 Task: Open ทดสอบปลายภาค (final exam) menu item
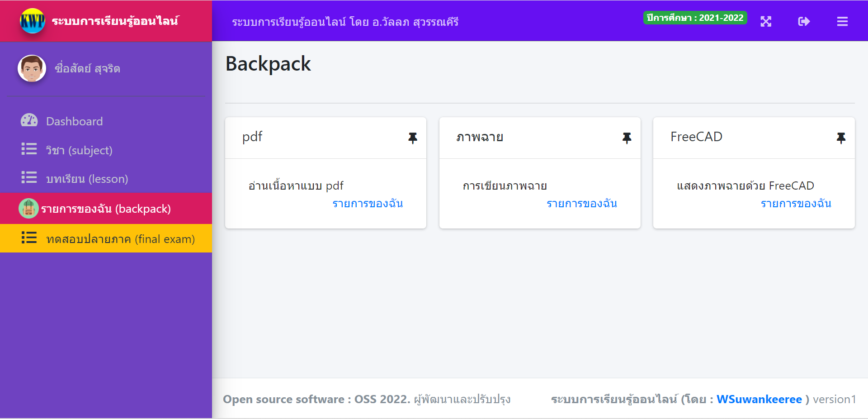point(106,238)
